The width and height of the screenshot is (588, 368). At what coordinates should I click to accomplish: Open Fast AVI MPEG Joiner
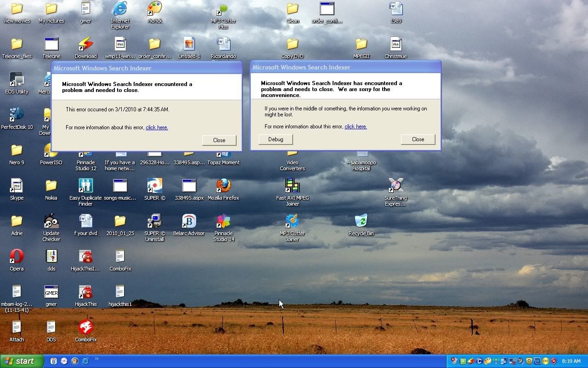292,192
